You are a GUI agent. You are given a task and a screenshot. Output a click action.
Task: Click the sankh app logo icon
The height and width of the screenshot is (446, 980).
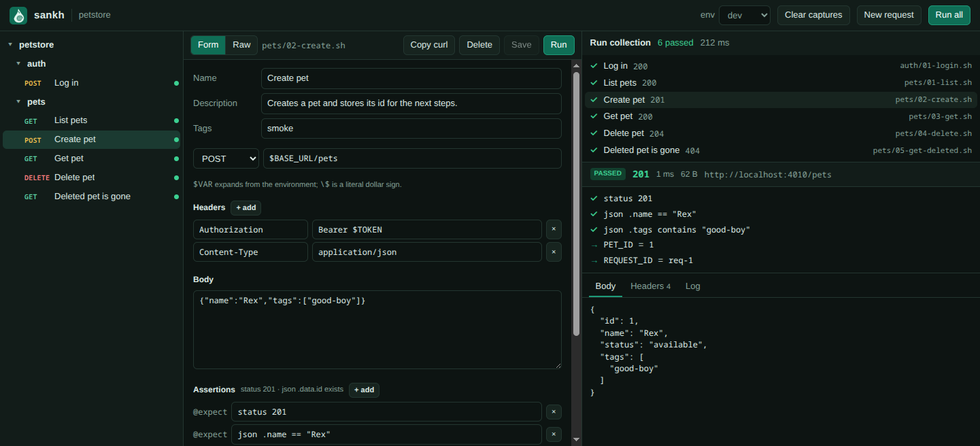click(18, 15)
